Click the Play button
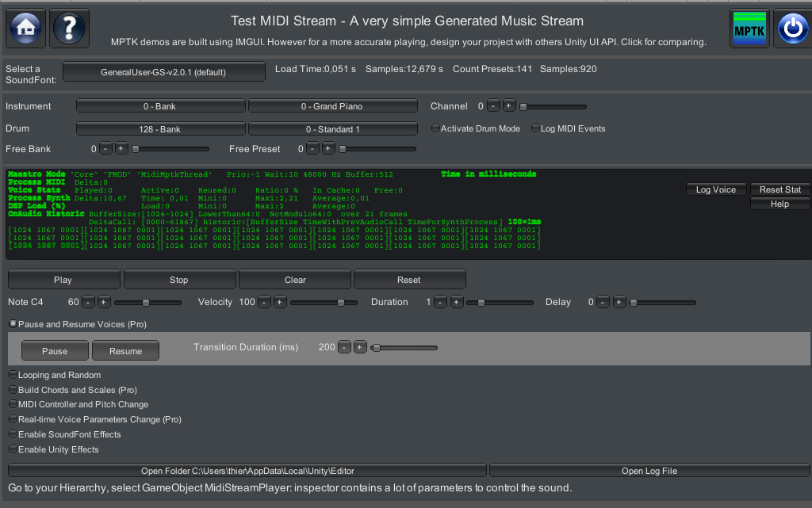 coord(63,280)
